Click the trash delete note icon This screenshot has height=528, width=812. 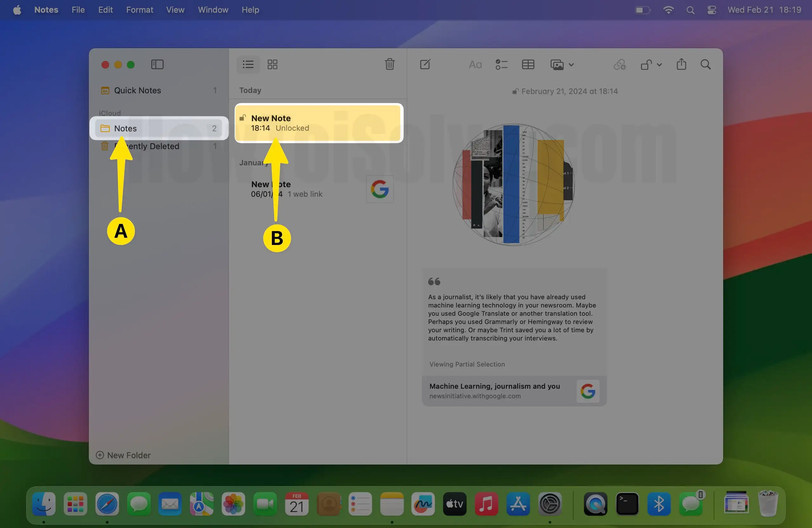[x=389, y=64]
